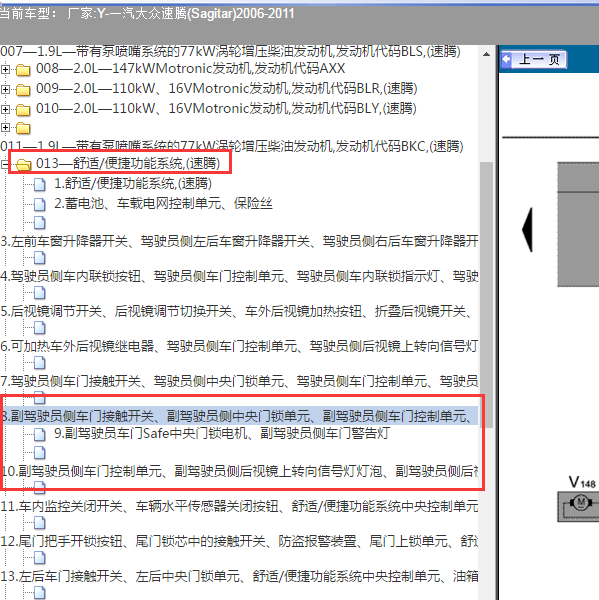The width and height of the screenshot is (599, 600).
Task: Click document icon above 4.驾驶员侧车内联锁按钮
Action: pyautogui.click(x=40, y=258)
